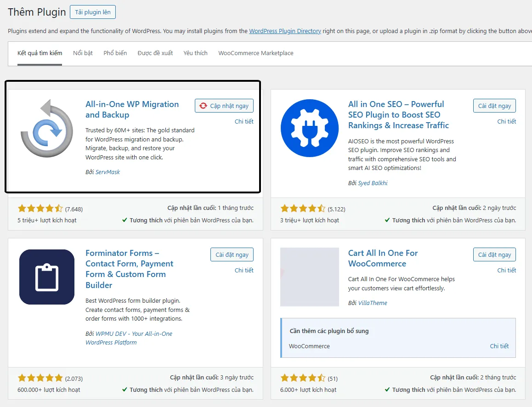Switch to the Nổi bật tab
This screenshot has height=407, width=532.
pos(83,53)
